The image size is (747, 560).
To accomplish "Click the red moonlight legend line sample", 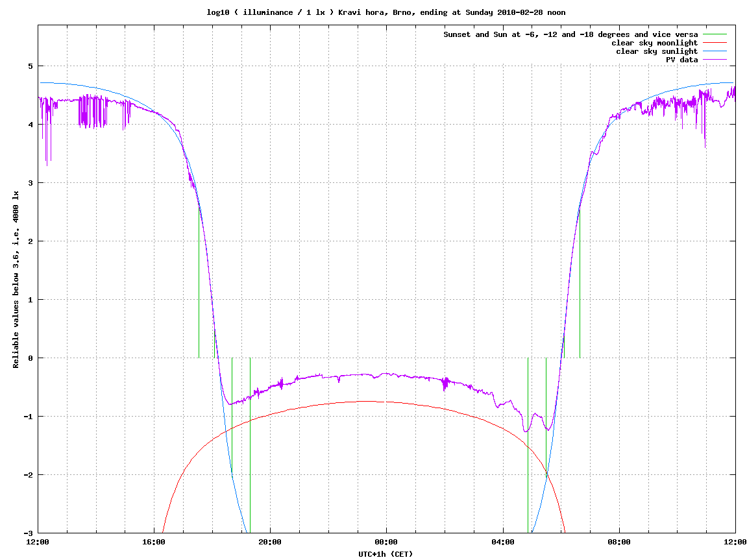I will (715, 43).
